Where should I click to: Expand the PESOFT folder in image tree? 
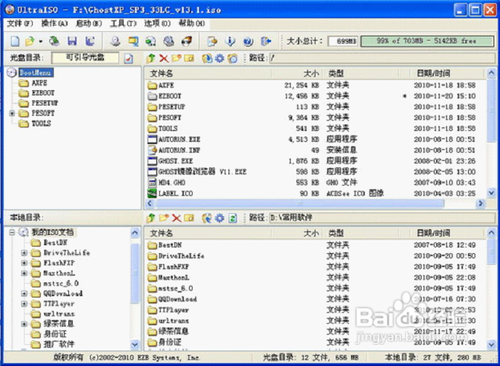[x=12, y=113]
